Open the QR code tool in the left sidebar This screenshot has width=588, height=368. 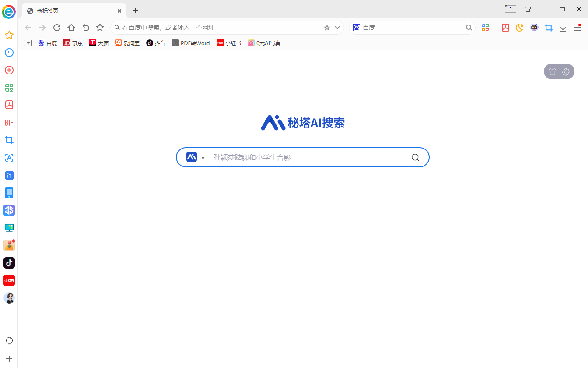point(9,88)
